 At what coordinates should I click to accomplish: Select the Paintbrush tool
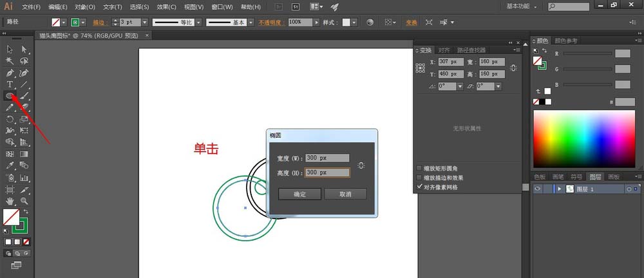point(24,96)
